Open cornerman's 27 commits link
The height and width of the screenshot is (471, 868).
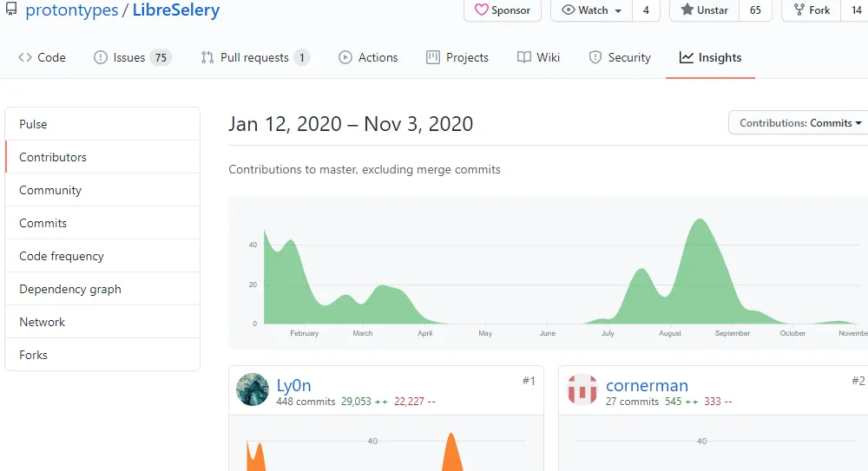tap(632, 402)
